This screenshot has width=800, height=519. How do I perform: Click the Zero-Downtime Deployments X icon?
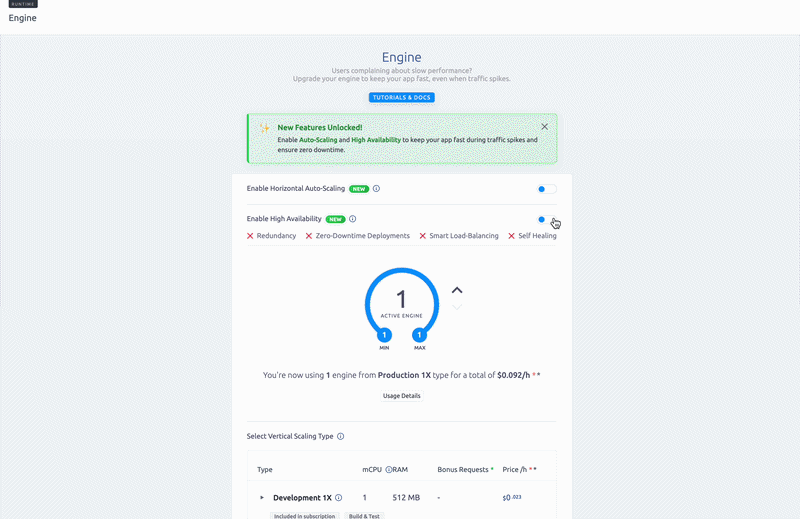(x=309, y=236)
